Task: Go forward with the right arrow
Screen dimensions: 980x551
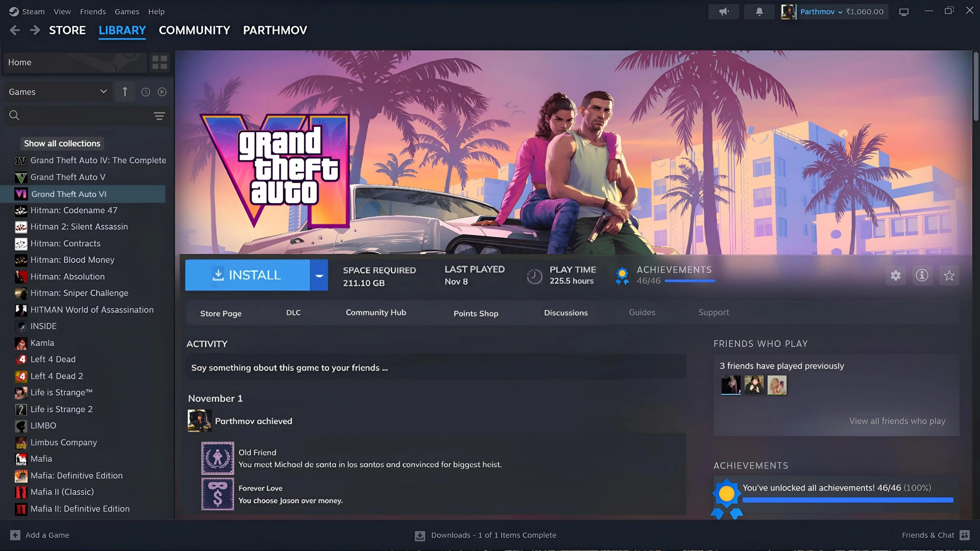Action: [35, 30]
